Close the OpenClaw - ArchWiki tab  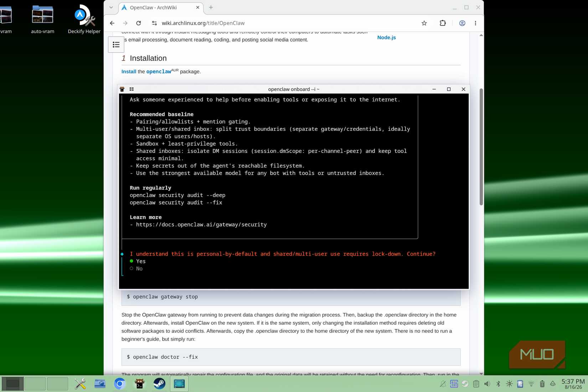click(198, 7)
